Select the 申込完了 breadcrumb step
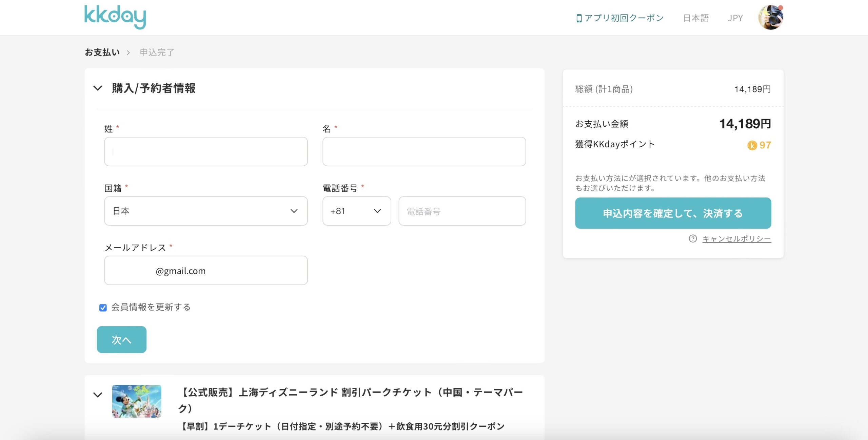The height and width of the screenshot is (440, 868). tap(157, 52)
